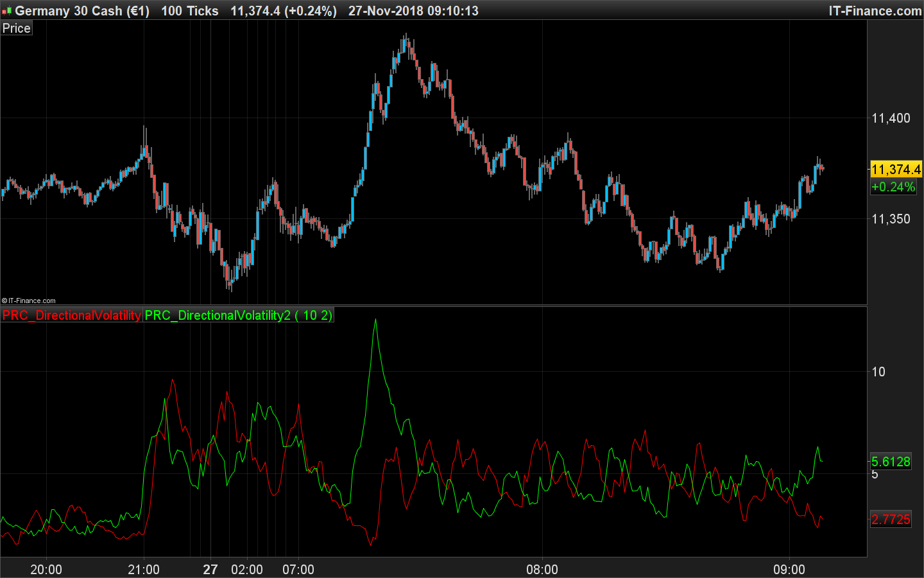Click the 11,400 price axis label

pyautogui.click(x=891, y=118)
